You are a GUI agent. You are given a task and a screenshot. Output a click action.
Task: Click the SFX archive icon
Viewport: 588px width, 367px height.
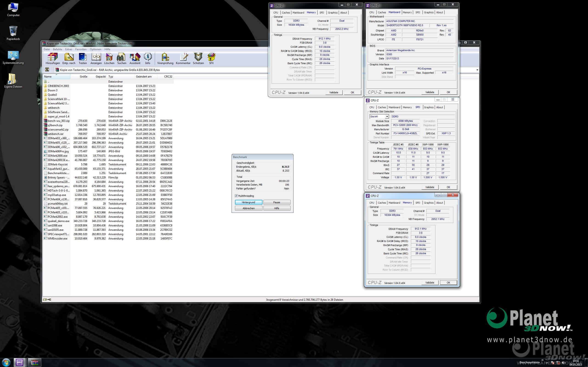coord(211,58)
